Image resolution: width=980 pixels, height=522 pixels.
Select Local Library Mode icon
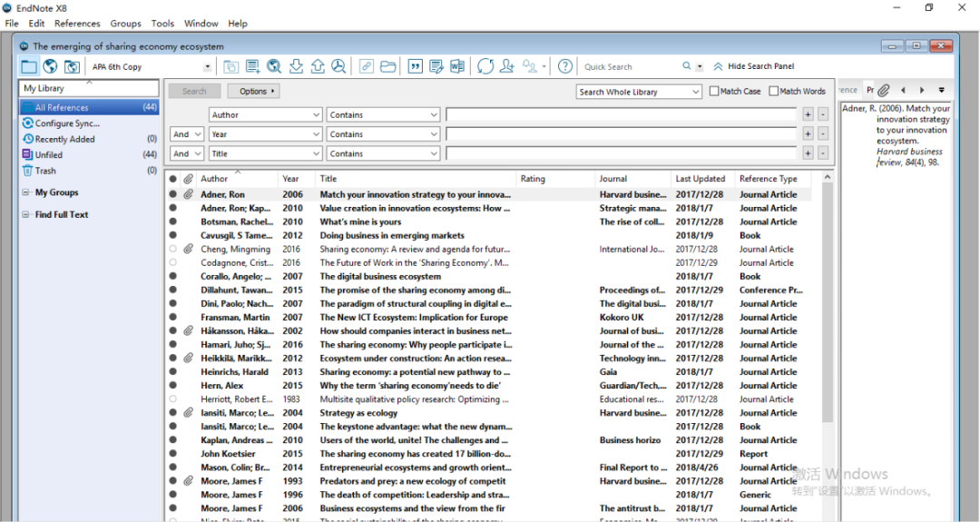(29, 66)
